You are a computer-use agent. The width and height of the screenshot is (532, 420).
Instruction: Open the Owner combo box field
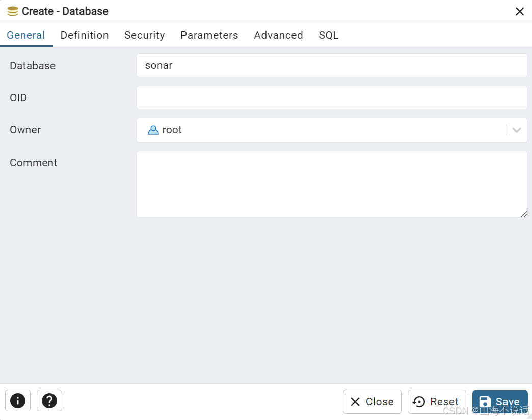(331, 130)
